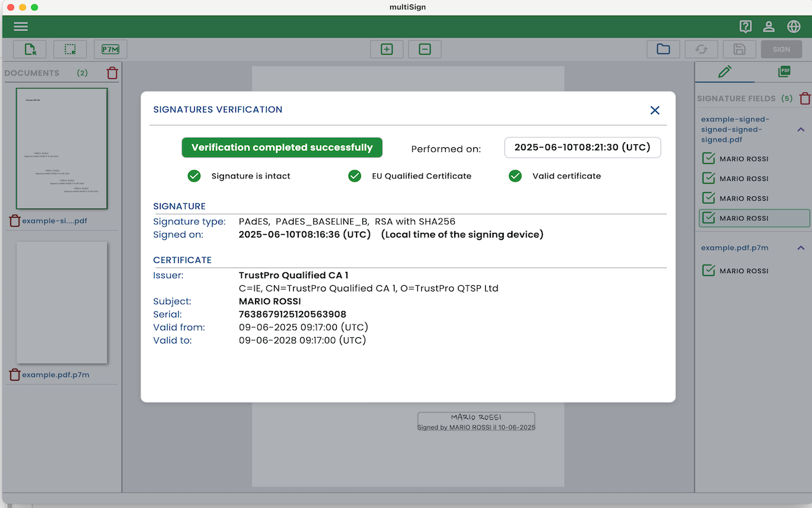Toggle MARIO ROSSI checkbox under example.pdf.p7m
Image resolution: width=812 pixels, height=508 pixels.
[709, 271]
